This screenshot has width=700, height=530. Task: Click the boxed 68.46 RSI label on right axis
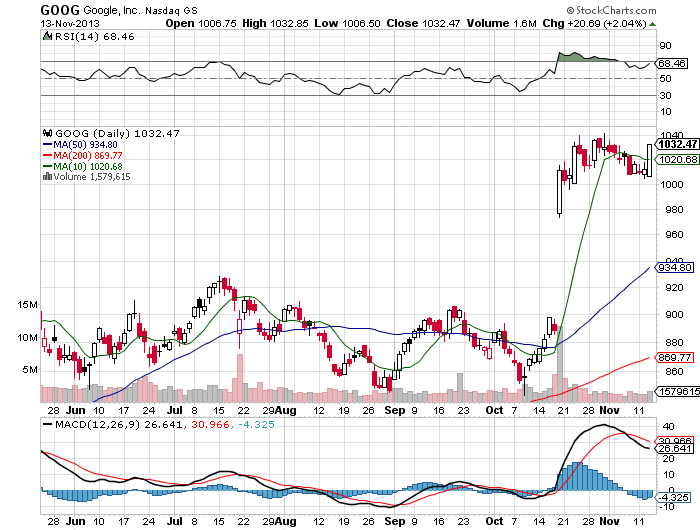tap(672, 63)
